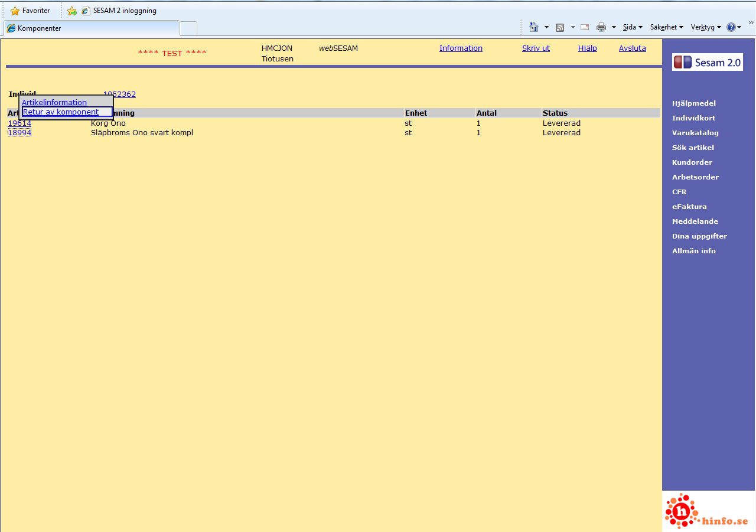Open the SESAM 2 inloggning favorite link
756x532 pixels.
tap(119, 11)
